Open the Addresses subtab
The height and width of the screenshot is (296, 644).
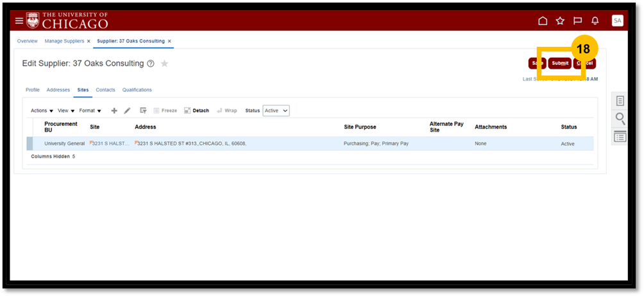pos(58,90)
